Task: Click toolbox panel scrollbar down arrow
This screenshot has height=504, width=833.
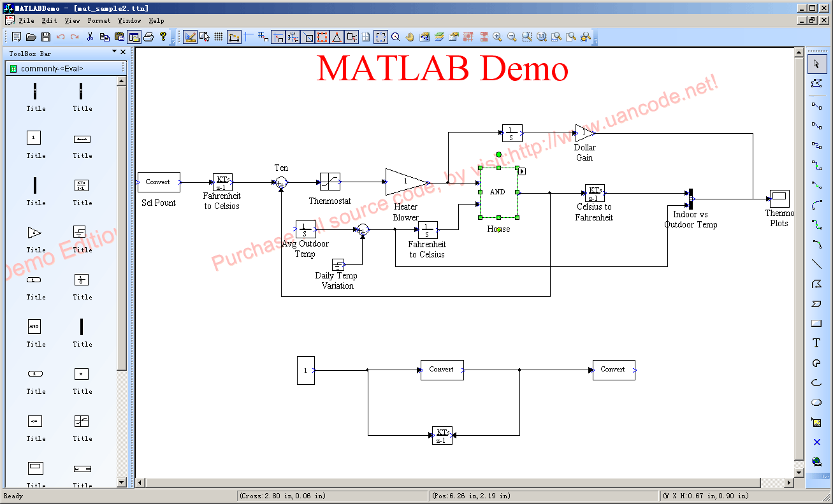Action: (x=122, y=483)
